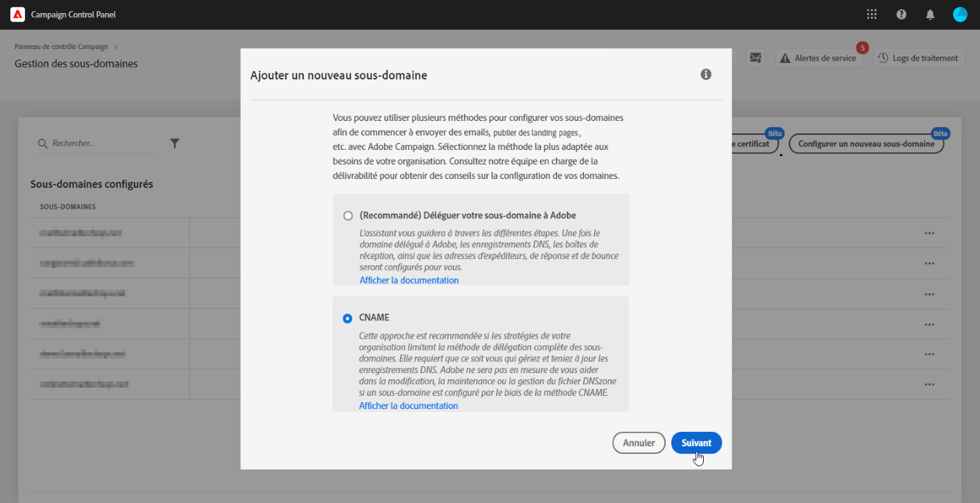The image size is (980, 503).
Task: Open more actions for first subdomain row
Action: (930, 234)
